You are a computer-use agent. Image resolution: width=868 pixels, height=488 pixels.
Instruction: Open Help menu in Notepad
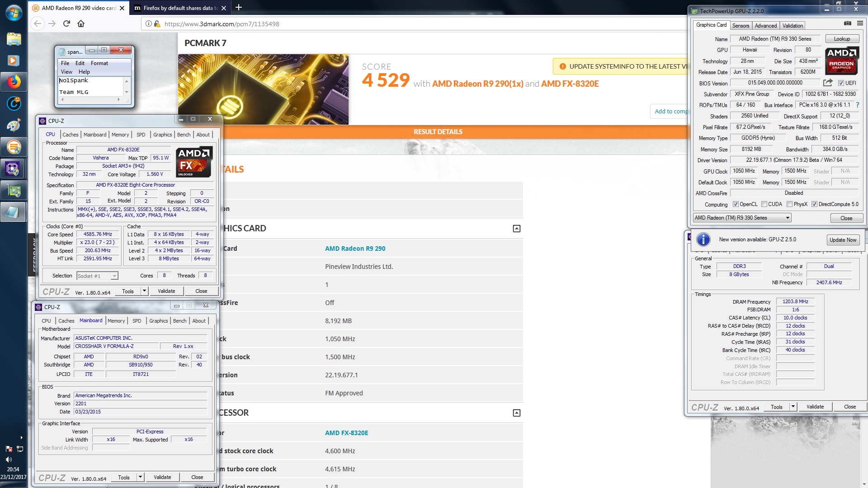click(84, 72)
